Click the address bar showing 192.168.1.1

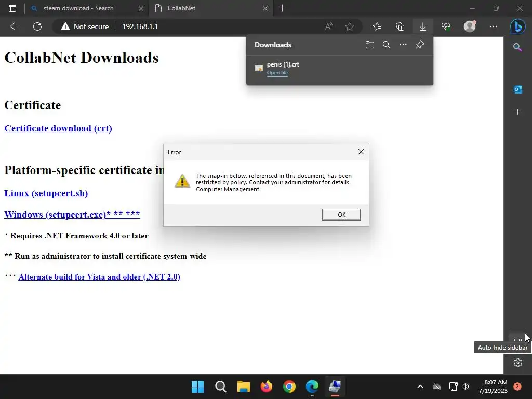click(140, 26)
